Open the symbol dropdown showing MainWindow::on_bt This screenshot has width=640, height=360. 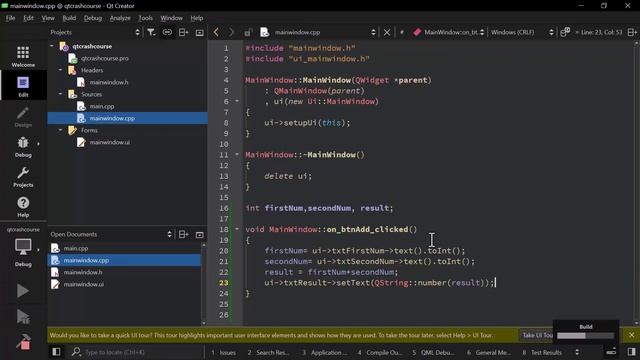(x=448, y=32)
